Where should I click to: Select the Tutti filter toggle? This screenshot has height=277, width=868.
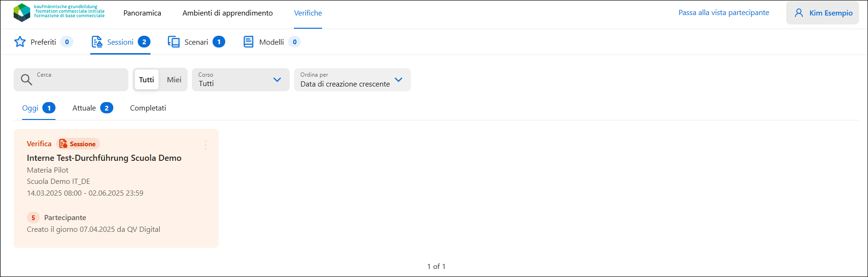tap(147, 79)
